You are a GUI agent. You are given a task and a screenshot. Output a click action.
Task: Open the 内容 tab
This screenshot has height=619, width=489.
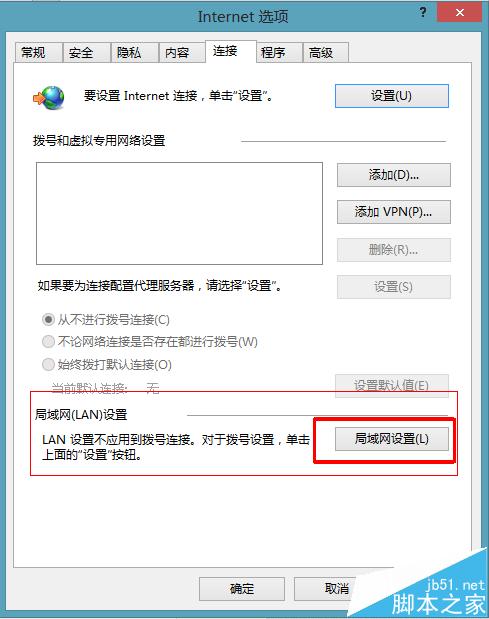(182, 53)
